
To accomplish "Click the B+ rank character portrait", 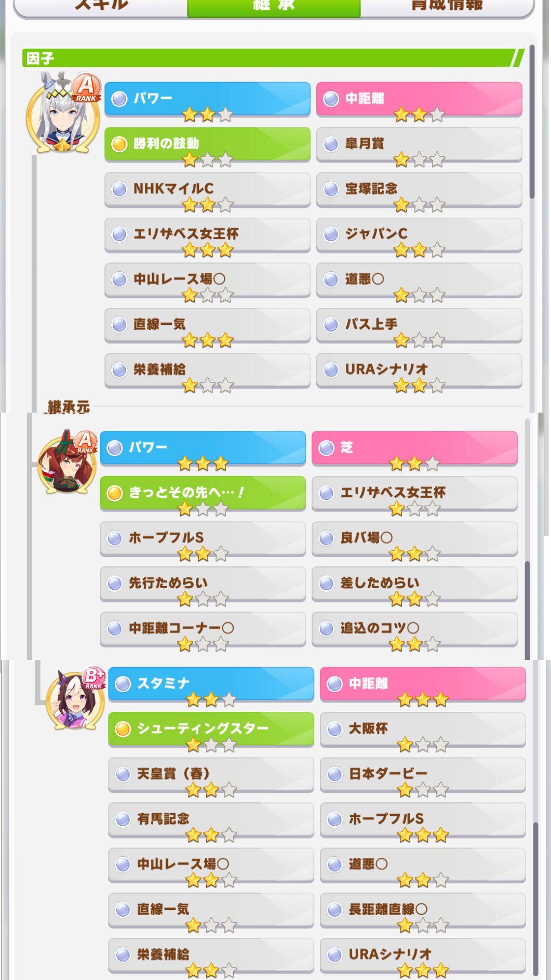I will (x=76, y=698).
